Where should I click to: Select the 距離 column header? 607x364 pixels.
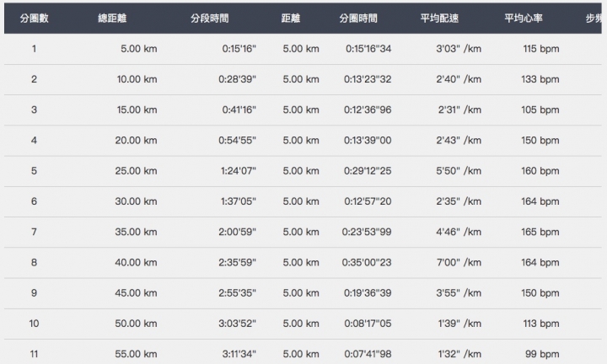291,19
